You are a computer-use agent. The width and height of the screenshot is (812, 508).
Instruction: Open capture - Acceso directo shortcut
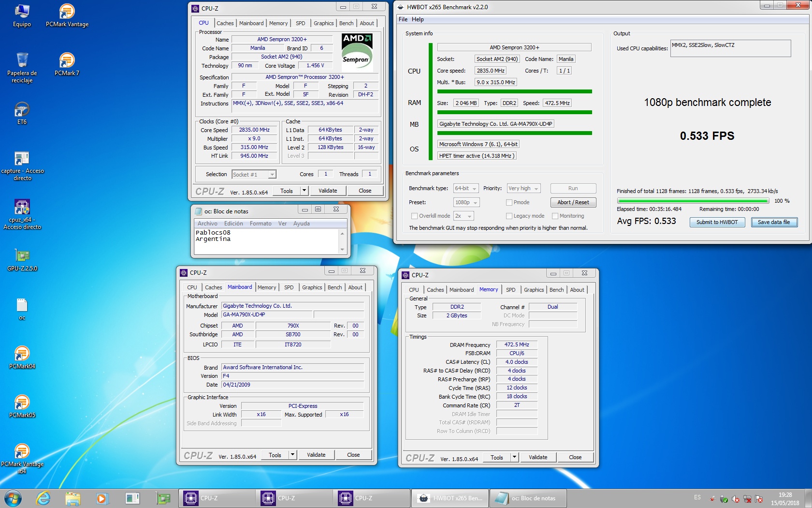point(22,166)
